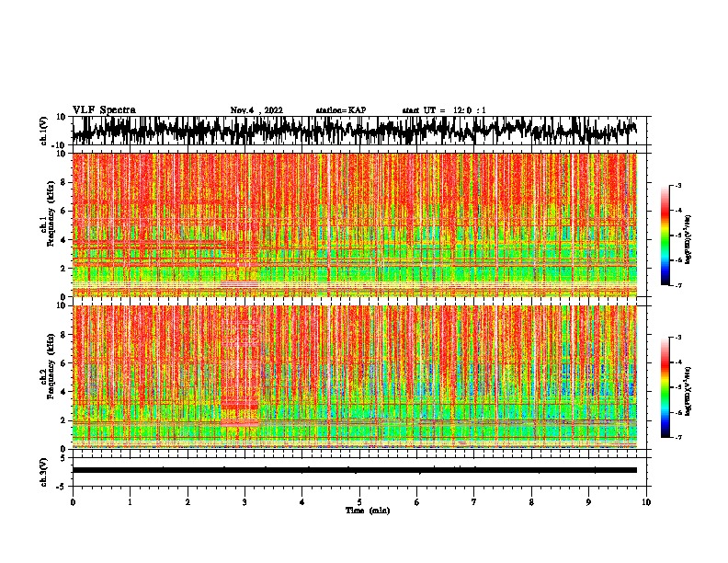Image resolution: width=728 pixels, height=563 pixels.
Task: Click the ch.2 color bar log(PSD) unit label
Action: point(688,392)
